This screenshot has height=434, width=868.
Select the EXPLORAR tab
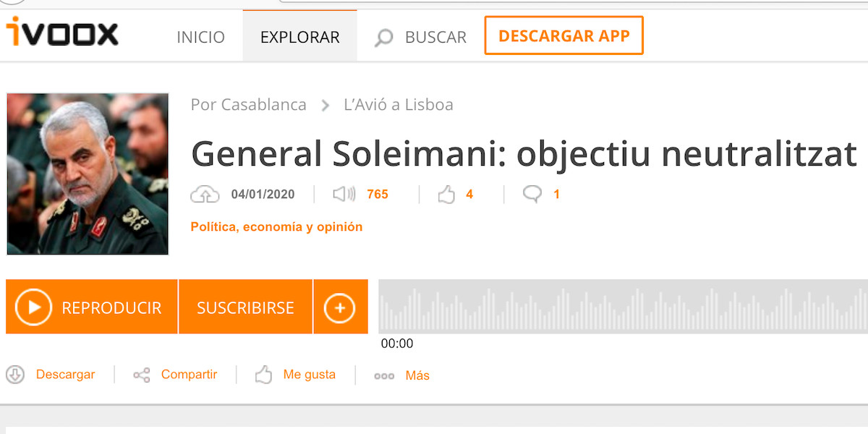[299, 37]
